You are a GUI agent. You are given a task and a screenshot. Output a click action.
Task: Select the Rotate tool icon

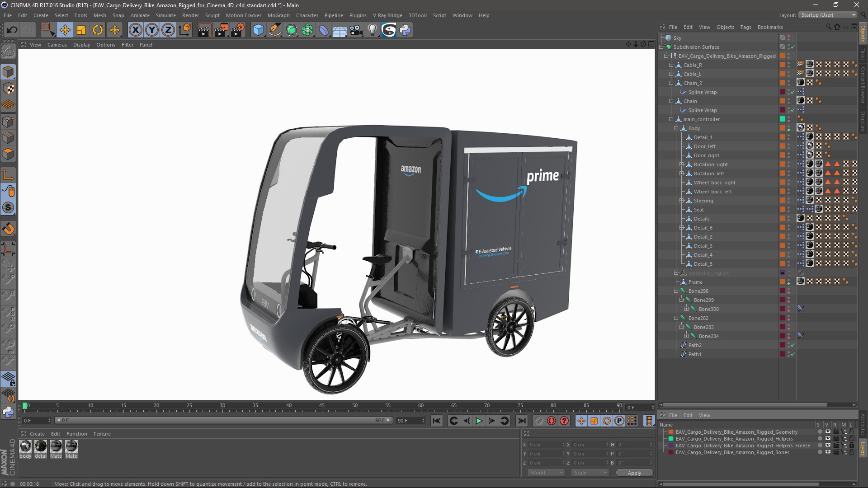pos(98,30)
